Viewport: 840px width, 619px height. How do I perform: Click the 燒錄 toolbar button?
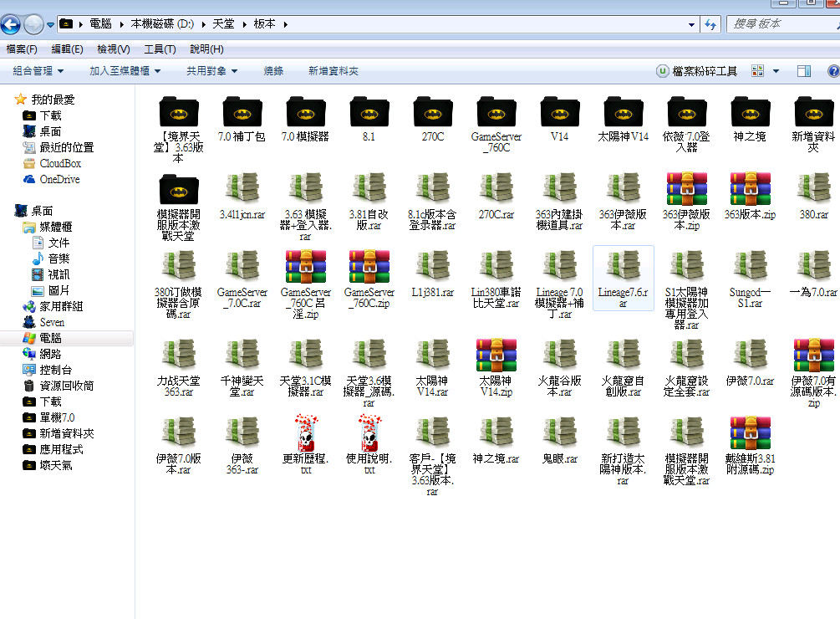point(273,71)
